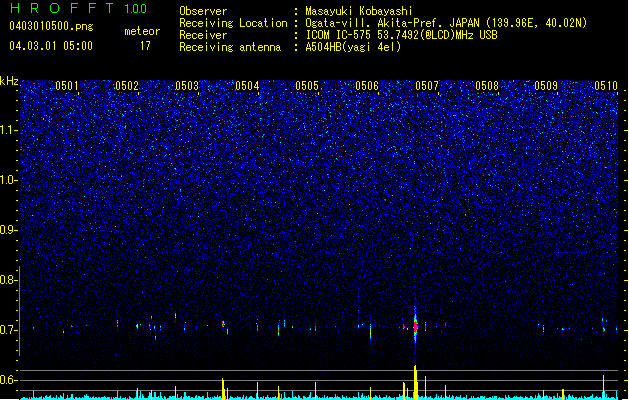Click the 0.8 kHz axis tick label

click(9, 280)
